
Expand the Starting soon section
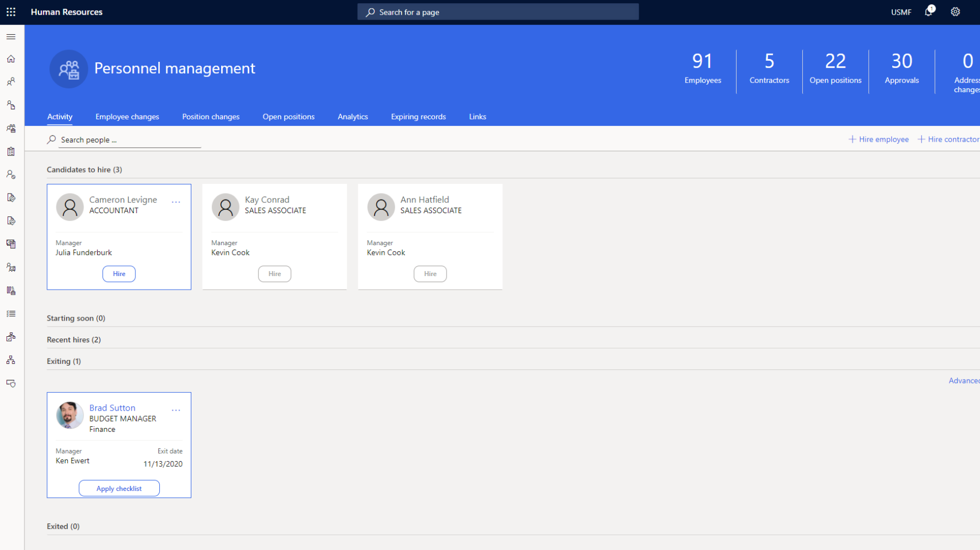(76, 318)
